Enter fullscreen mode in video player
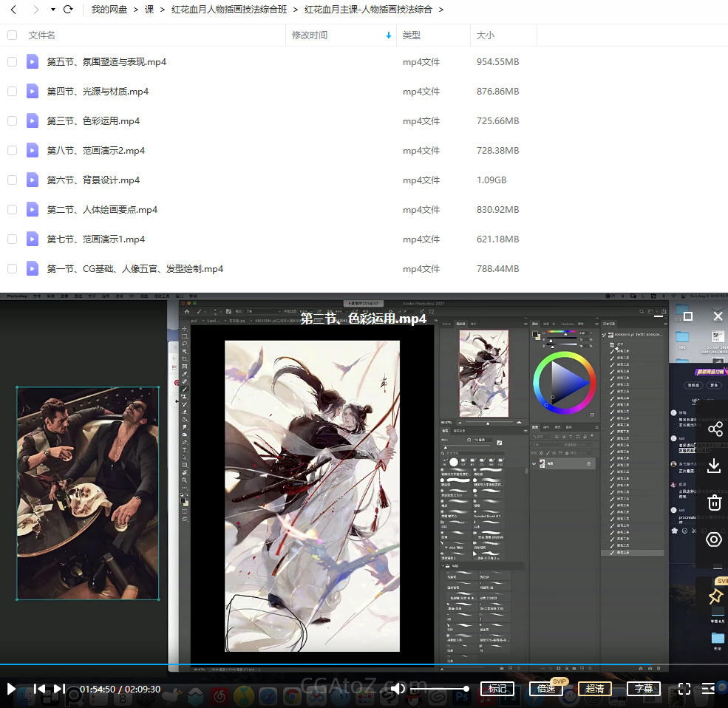The height and width of the screenshot is (708, 728). point(684,689)
